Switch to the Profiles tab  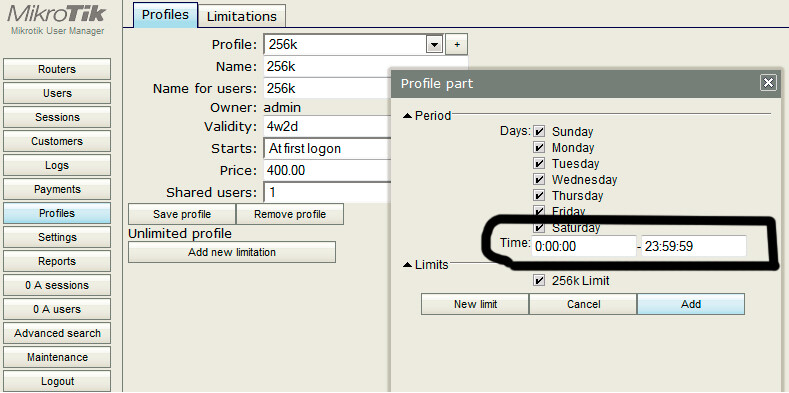point(165,15)
